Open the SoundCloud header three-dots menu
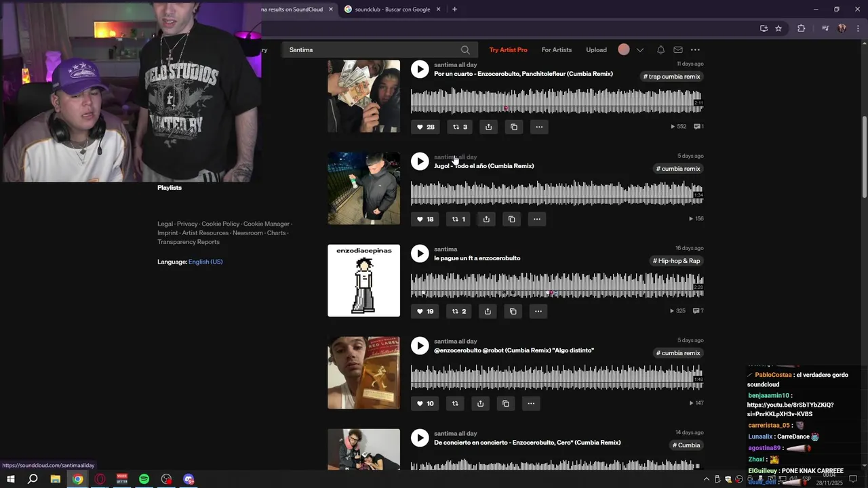 click(695, 49)
